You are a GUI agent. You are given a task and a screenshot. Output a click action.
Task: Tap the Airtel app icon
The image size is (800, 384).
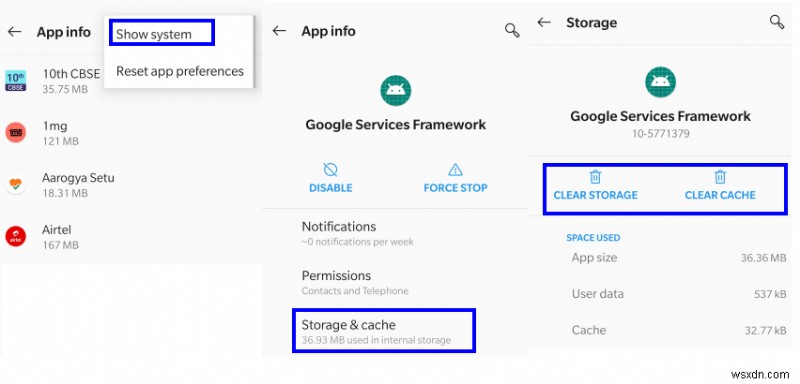(x=16, y=237)
